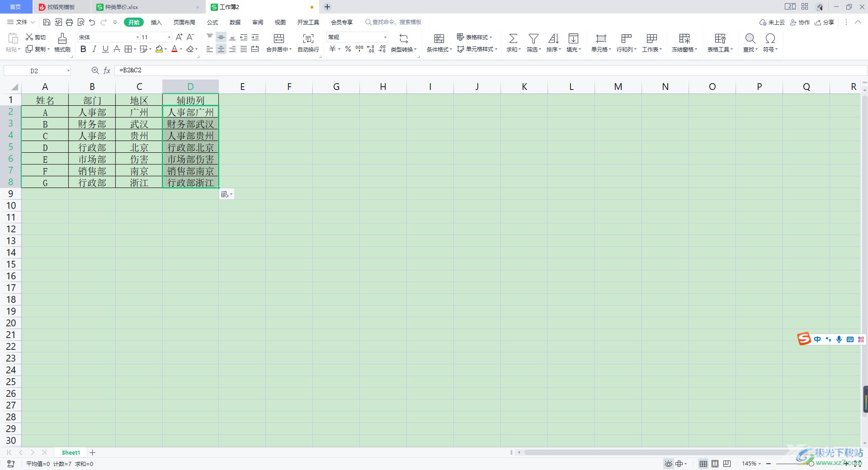The width and height of the screenshot is (868, 470).
Task: Click the Print icon in quick toolbar
Action: tap(69, 22)
